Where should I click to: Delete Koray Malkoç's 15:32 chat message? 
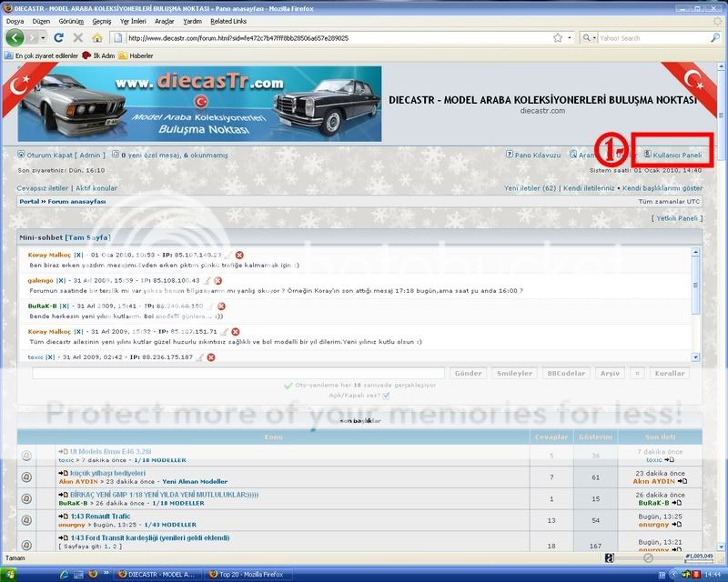[x=236, y=332]
